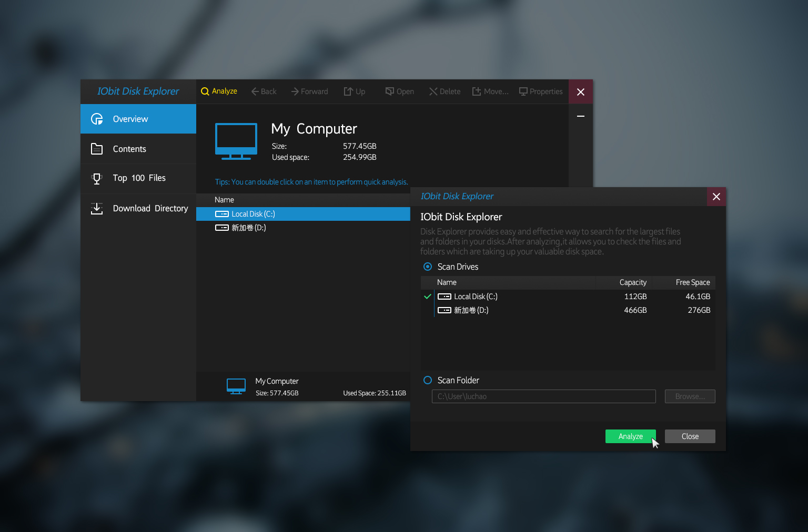Minimize the main Disk Explorer window

coord(581,116)
